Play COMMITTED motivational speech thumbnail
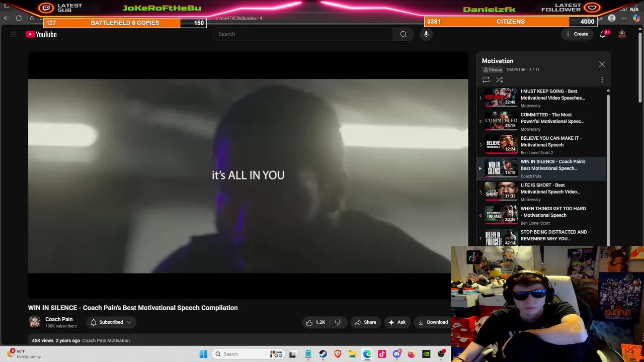 pyautogui.click(x=501, y=121)
